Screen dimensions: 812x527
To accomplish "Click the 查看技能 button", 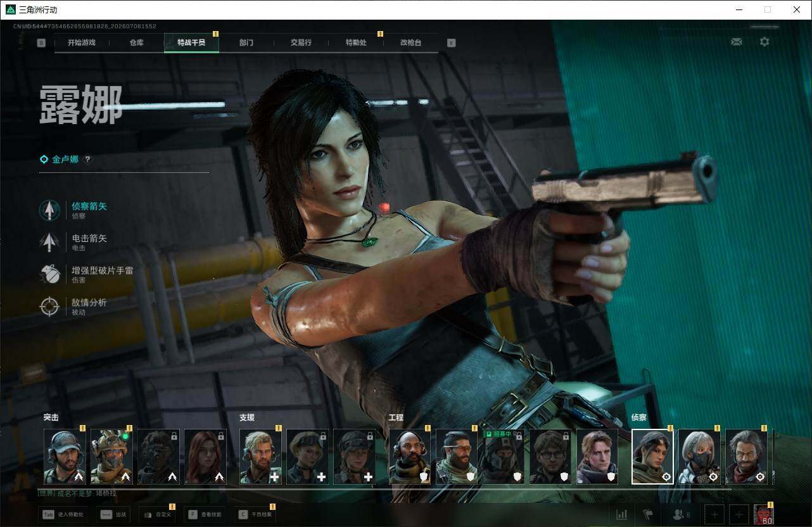I will pyautogui.click(x=205, y=514).
